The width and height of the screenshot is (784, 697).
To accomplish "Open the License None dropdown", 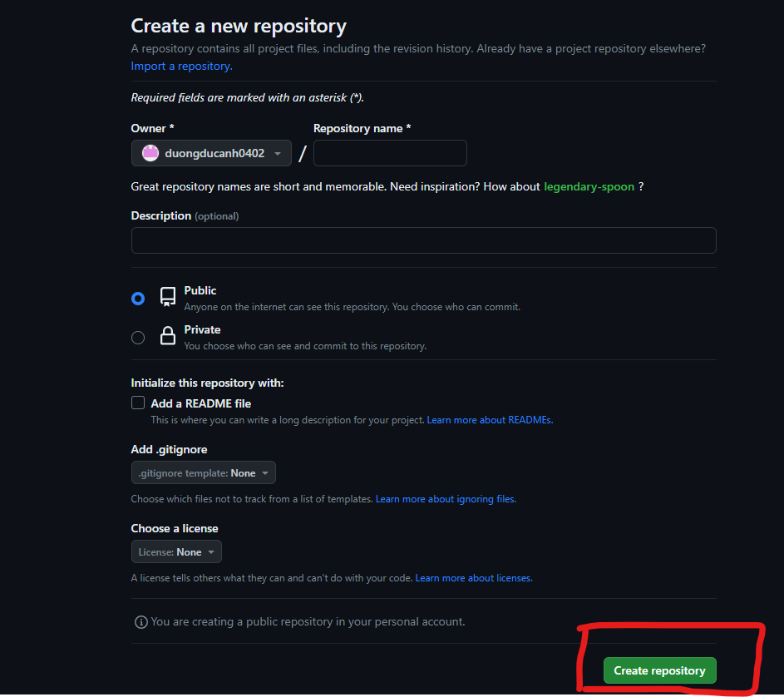I will click(176, 552).
